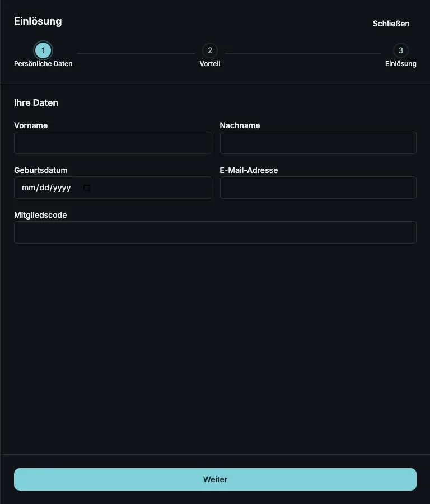
Task: Open the calendar picker icon in Geburtsdatum
Action: tap(86, 188)
